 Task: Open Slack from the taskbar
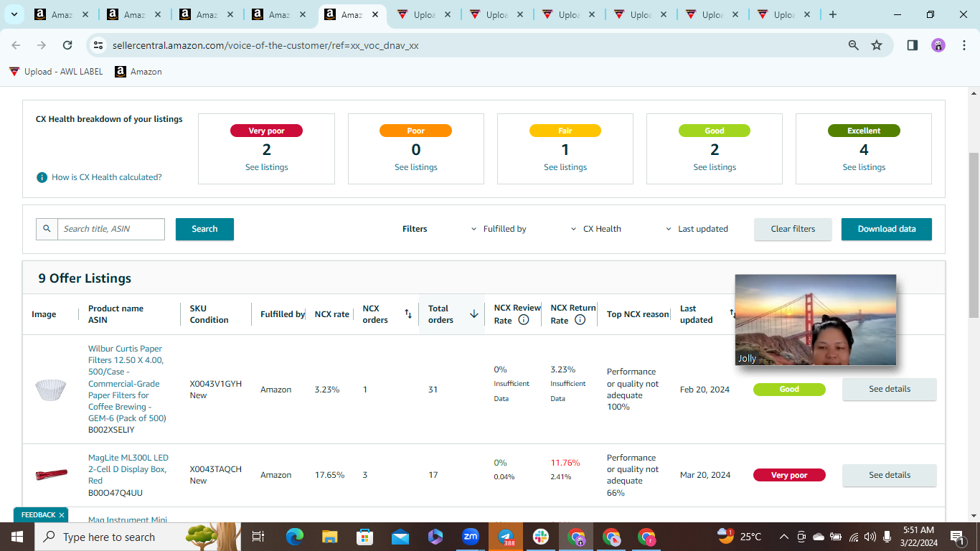pos(541,537)
